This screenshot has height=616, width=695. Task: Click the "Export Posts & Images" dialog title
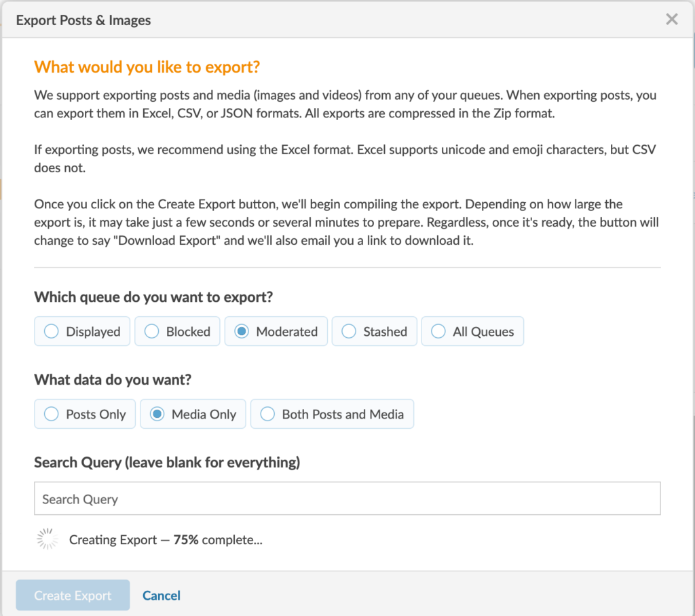[x=83, y=20]
